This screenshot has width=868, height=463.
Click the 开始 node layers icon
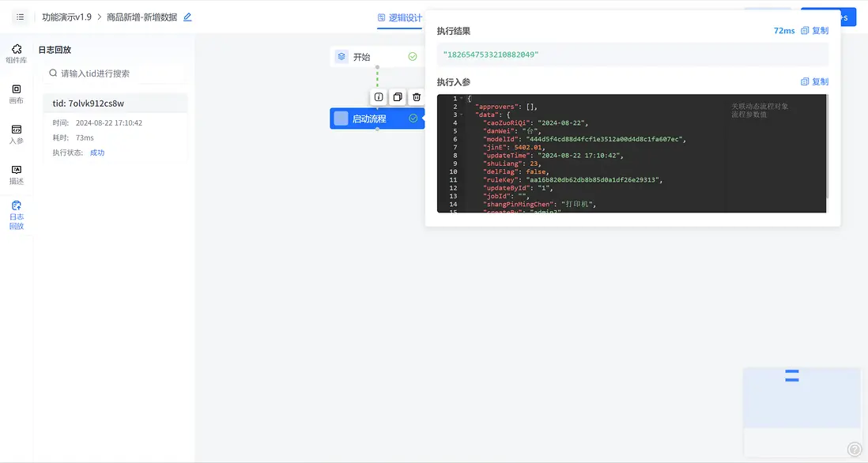(x=342, y=56)
